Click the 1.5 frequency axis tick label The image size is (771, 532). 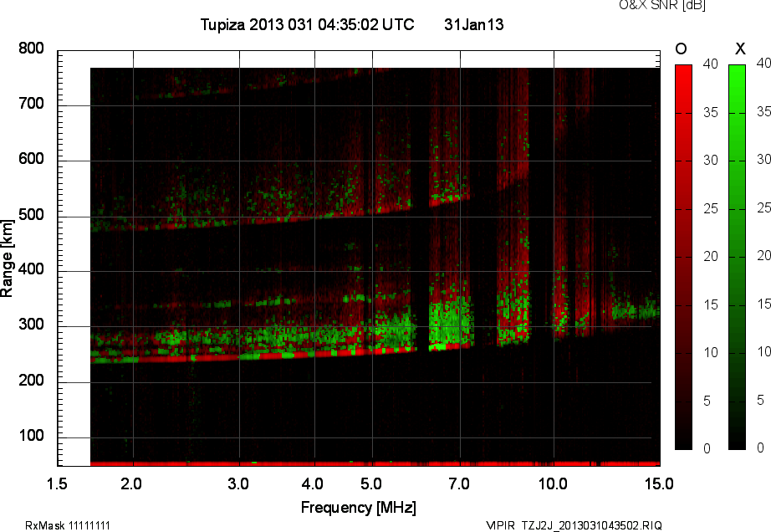(x=57, y=483)
